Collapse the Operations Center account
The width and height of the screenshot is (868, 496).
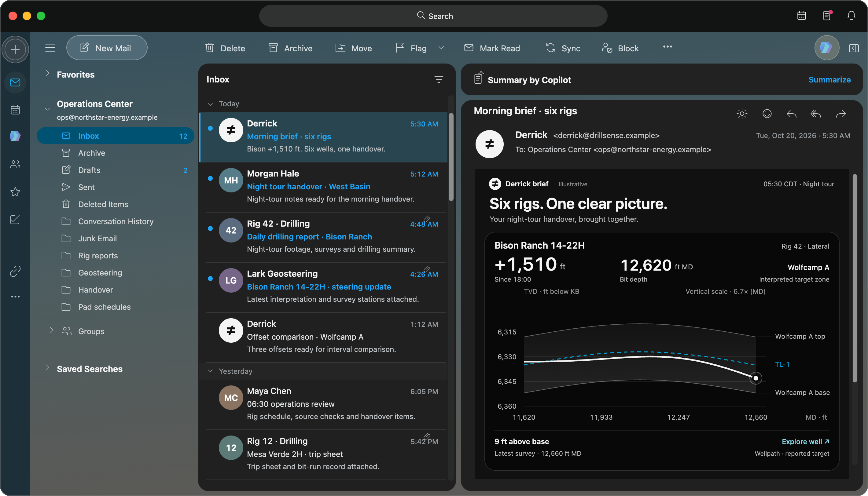point(47,109)
